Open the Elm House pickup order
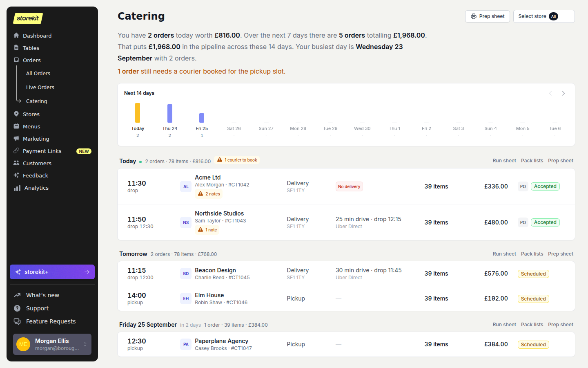Viewport: 588px width, 368px height. coord(346,298)
